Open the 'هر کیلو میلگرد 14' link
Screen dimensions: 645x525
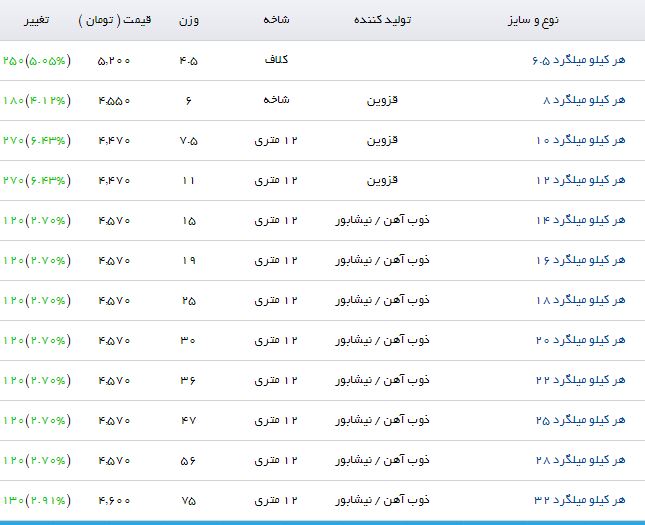580,221
